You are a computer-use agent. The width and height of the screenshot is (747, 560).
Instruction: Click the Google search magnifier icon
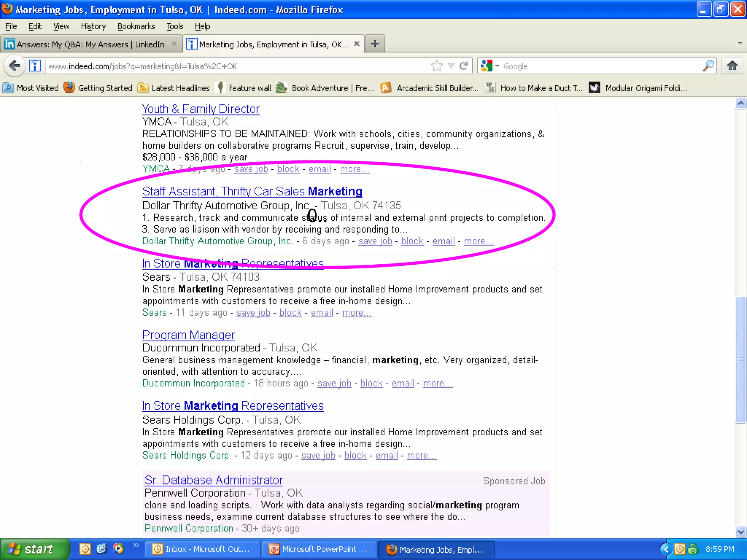(708, 66)
